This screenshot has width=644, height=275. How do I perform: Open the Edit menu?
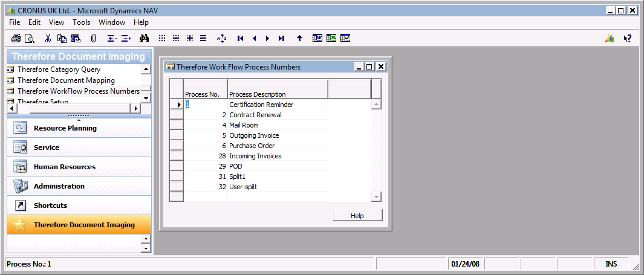pyautogui.click(x=34, y=22)
